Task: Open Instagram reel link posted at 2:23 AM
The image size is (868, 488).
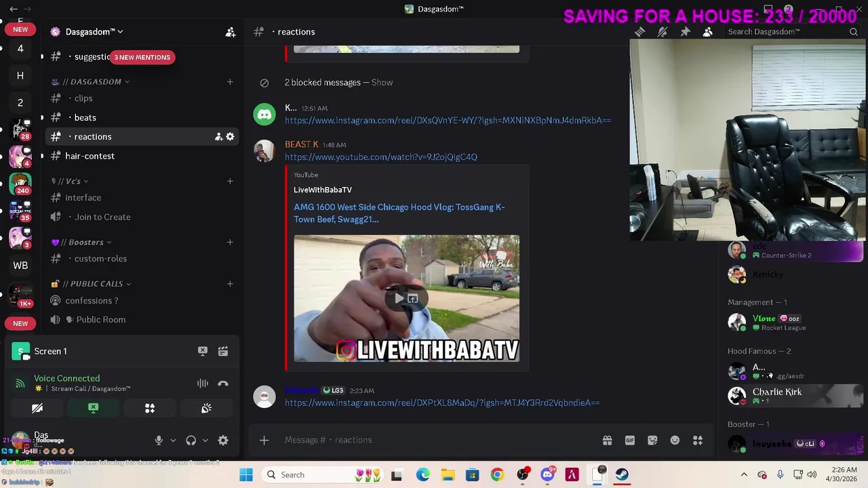Action: click(x=442, y=403)
